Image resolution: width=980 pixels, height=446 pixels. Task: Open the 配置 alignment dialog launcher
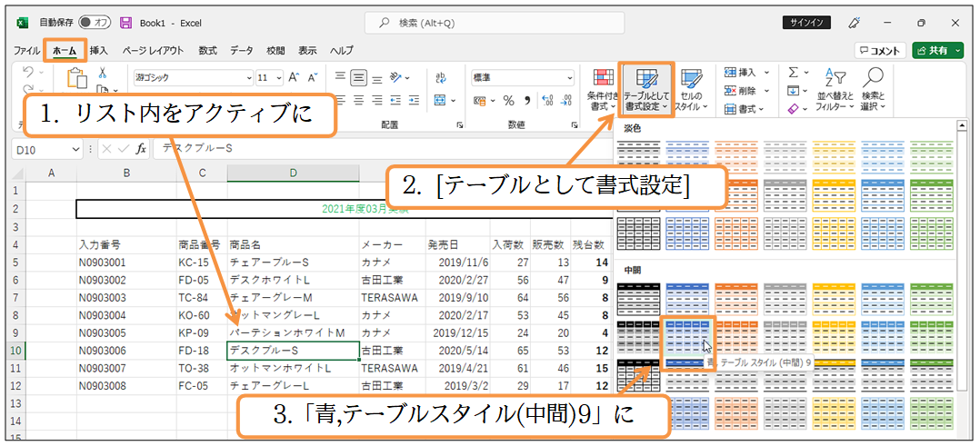(x=459, y=125)
